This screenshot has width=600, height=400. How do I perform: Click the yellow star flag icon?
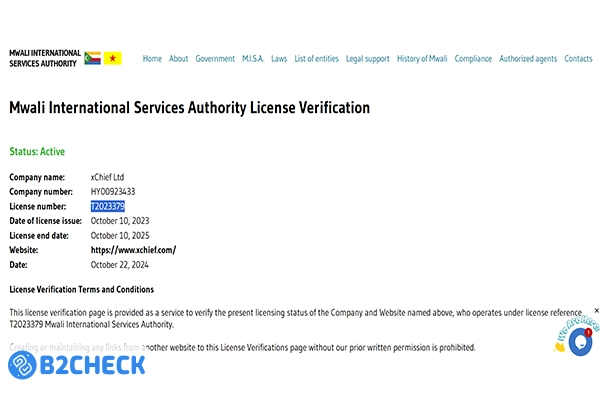point(113,58)
